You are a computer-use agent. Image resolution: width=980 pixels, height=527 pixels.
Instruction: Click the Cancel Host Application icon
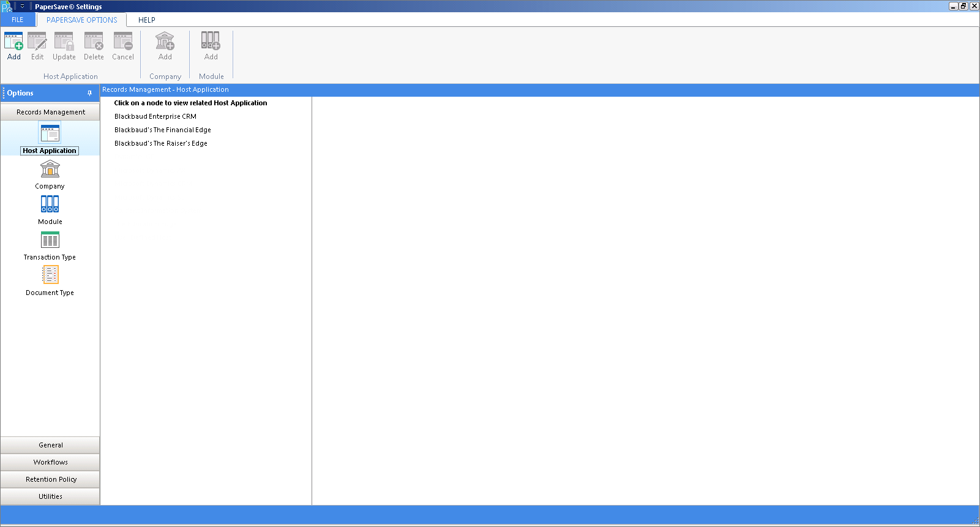[x=123, y=42]
